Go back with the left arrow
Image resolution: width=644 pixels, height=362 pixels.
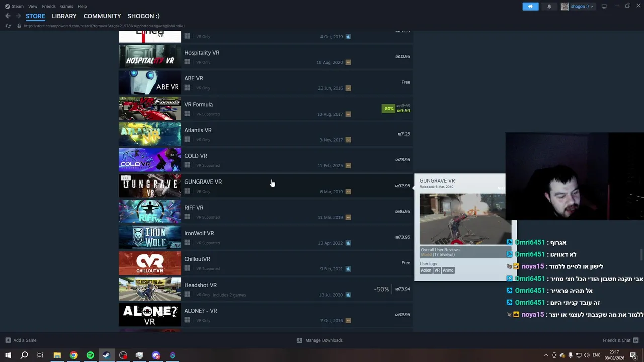click(8, 16)
